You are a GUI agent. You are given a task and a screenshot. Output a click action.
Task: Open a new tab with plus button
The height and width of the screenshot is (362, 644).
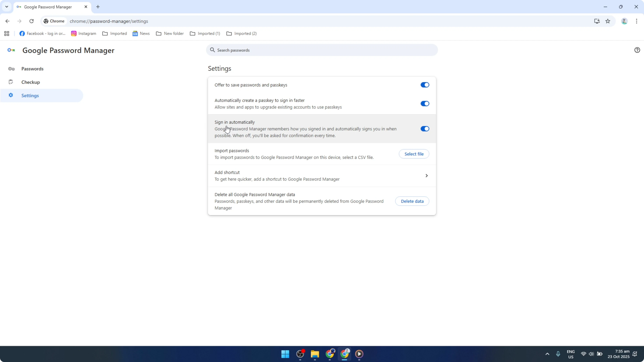click(98, 7)
